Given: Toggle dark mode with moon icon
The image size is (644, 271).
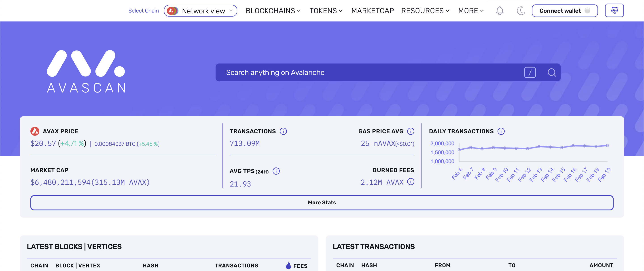Looking at the screenshot, I should click(521, 11).
